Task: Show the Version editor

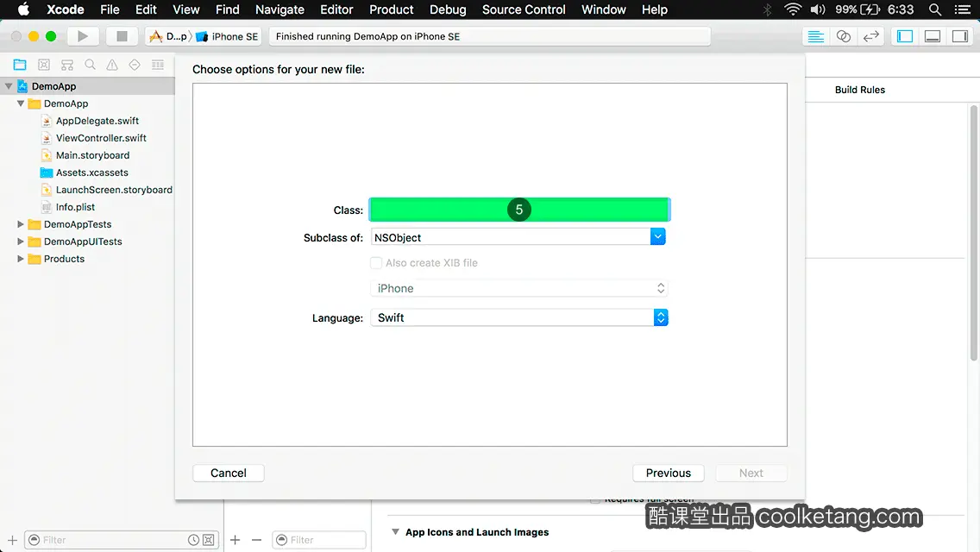Action: click(x=870, y=36)
